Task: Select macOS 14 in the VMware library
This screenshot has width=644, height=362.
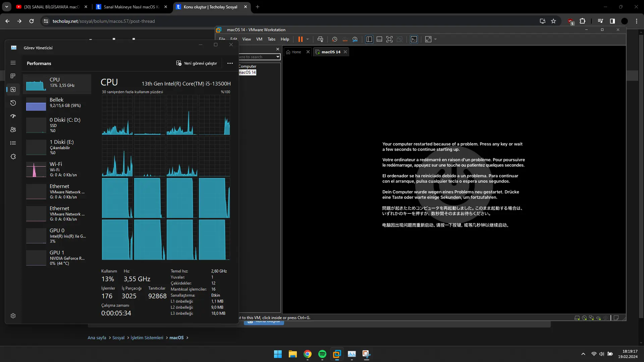Action: pos(248,72)
